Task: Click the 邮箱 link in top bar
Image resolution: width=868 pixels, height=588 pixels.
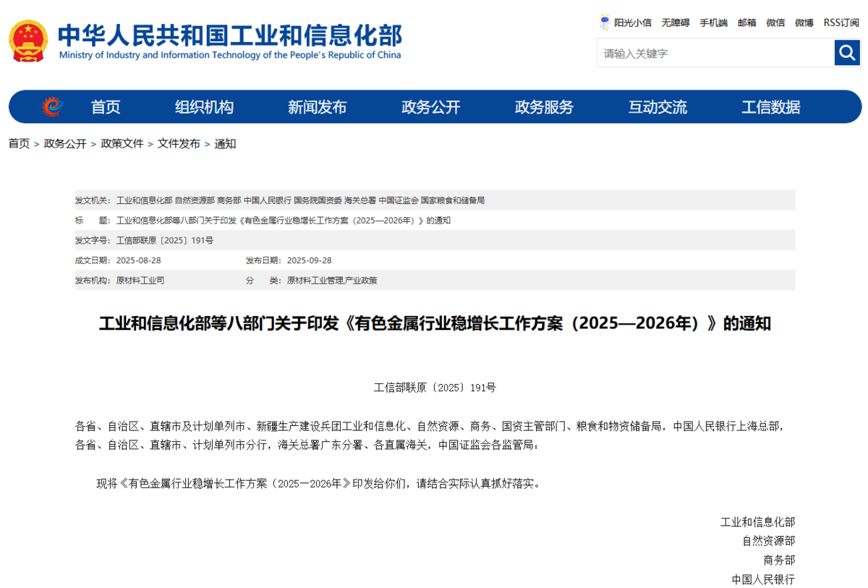Action: (x=746, y=22)
